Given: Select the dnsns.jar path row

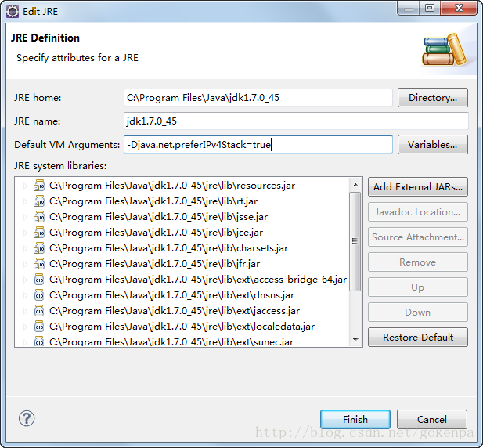Looking at the screenshot, I should (x=171, y=295).
